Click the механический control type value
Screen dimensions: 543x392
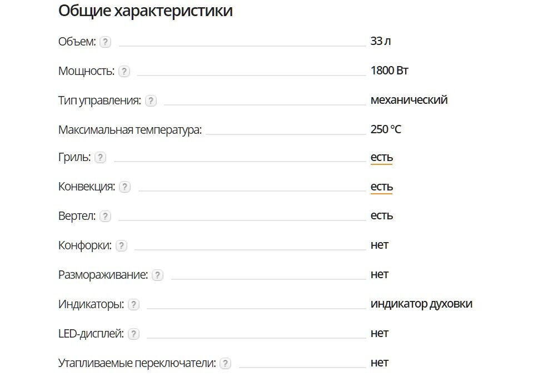point(409,100)
